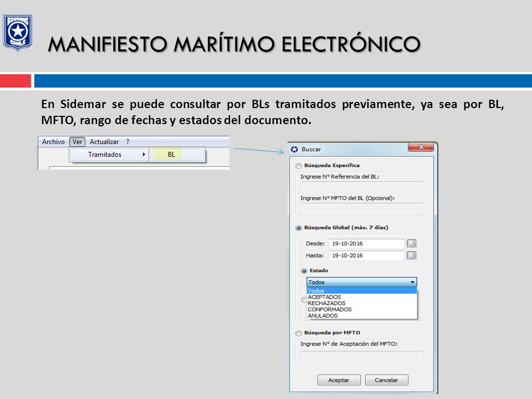The width and height of the screenshot is (532, 399).
Task: Open the Actualizar menu
Action: tap(104, 142)
